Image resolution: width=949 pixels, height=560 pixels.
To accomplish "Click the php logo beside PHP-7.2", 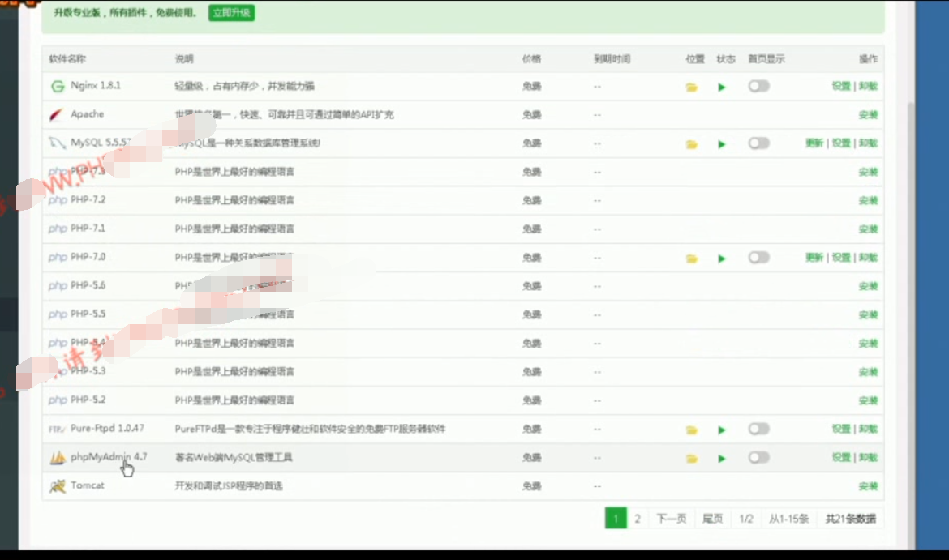I will [x=58, y=200].
